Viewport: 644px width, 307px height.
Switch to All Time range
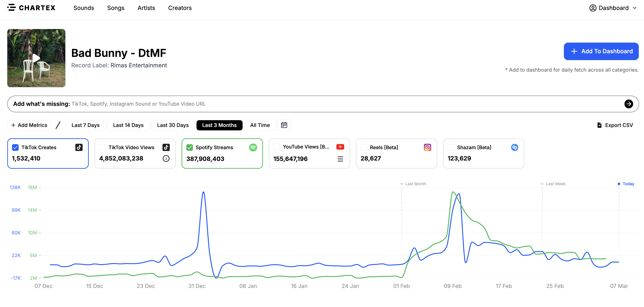[x=260, y=125]
